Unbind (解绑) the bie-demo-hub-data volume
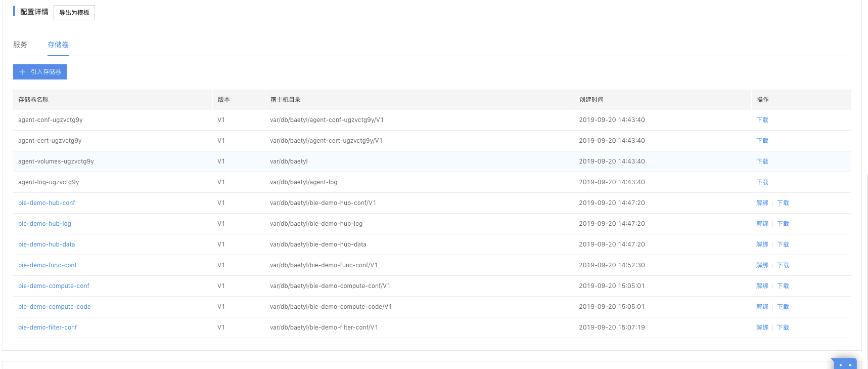The width and height of the screenshot is (868, 369). (x=762, y=244)
